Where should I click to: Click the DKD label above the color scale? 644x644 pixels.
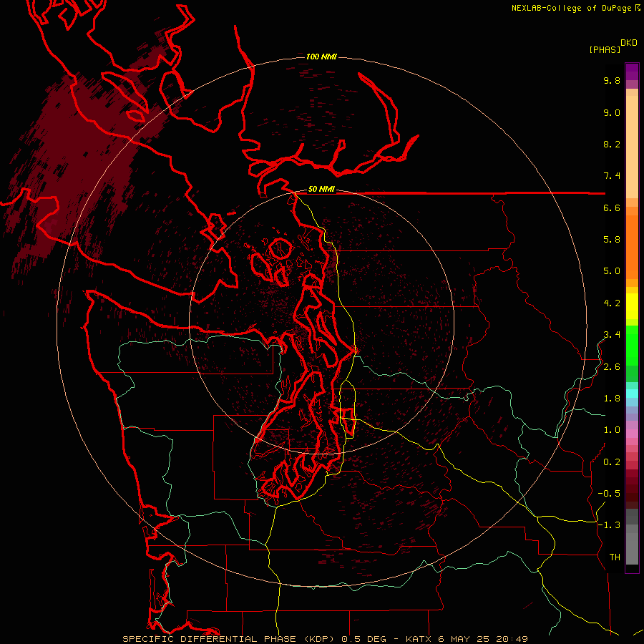pyautogui.click(x=629, y=43)
